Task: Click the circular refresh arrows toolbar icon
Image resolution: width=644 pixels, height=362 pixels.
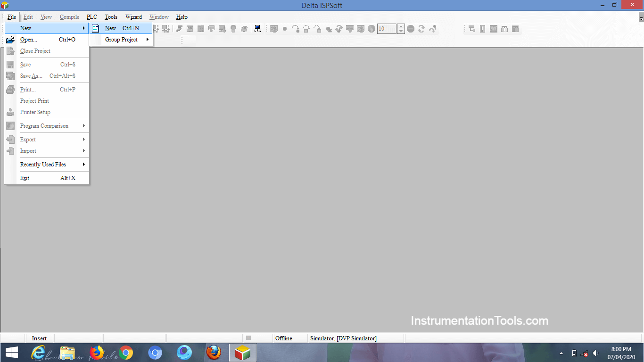Action: [421, 29]
